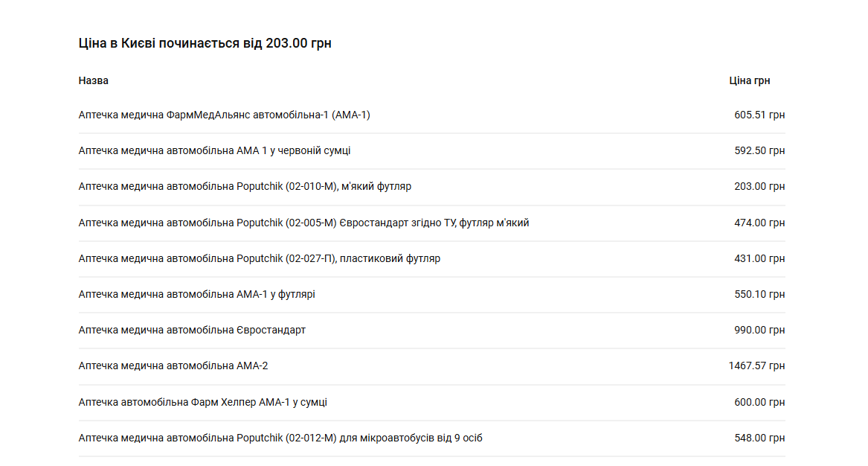
Task: Select Poputchik (02-005-М) Євростандарт згідно ТУ row
Action: coord(303,223)
